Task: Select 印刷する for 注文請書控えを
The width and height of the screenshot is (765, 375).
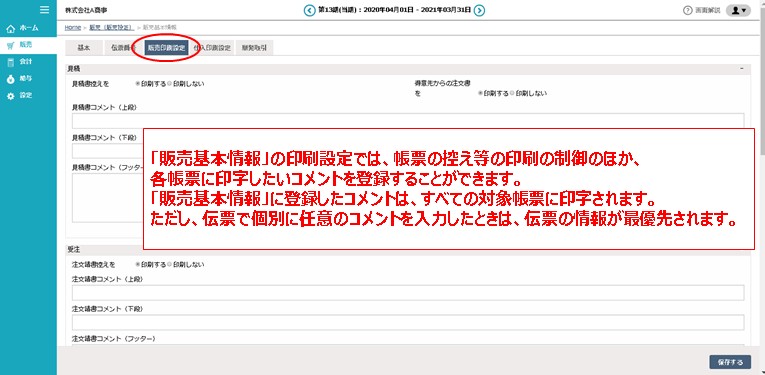Action: click(138, 264)
